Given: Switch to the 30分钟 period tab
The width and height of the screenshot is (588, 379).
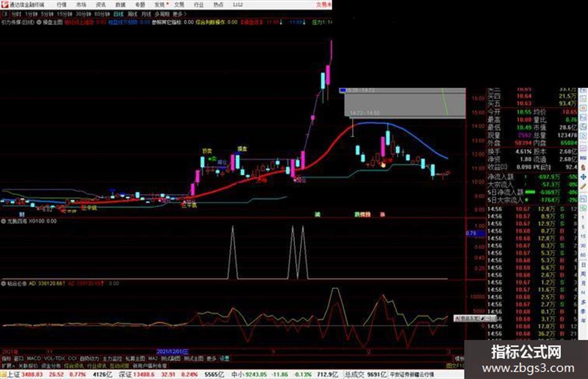Looking at the screenshot, I should [x=83, y=14].
